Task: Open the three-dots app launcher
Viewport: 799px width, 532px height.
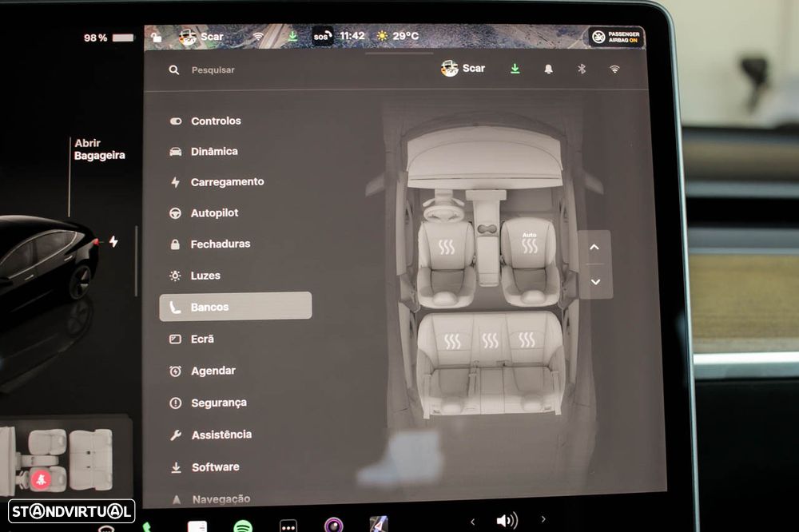Action: (x=288, y=526)
